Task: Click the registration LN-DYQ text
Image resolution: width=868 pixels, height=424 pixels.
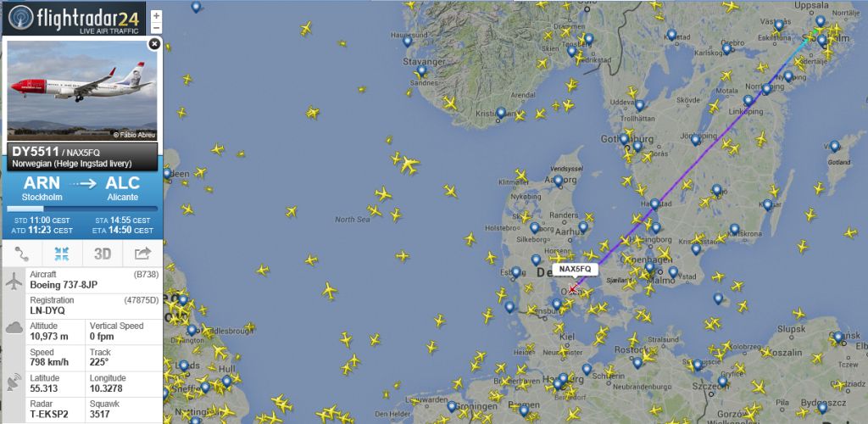Action: coord(47,310)
